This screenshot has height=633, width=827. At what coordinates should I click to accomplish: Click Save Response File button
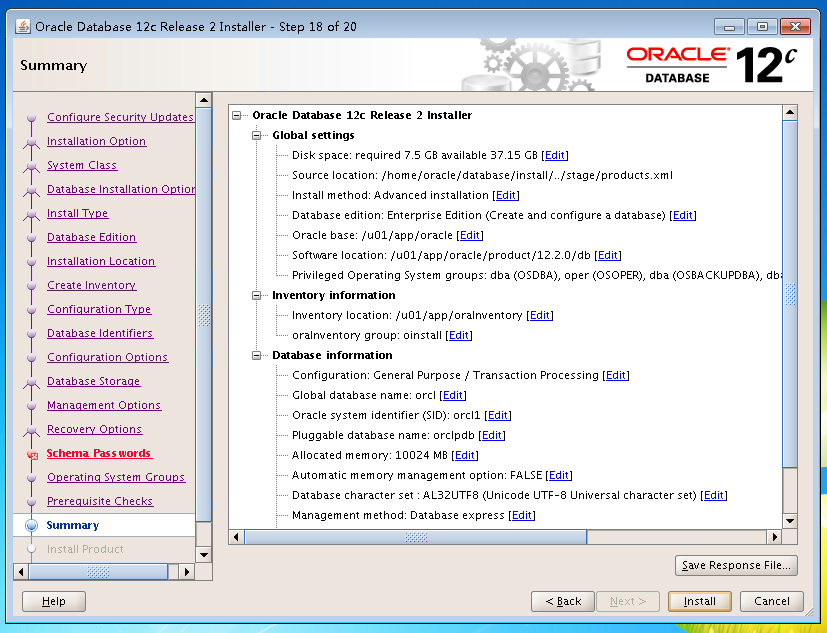736,565
